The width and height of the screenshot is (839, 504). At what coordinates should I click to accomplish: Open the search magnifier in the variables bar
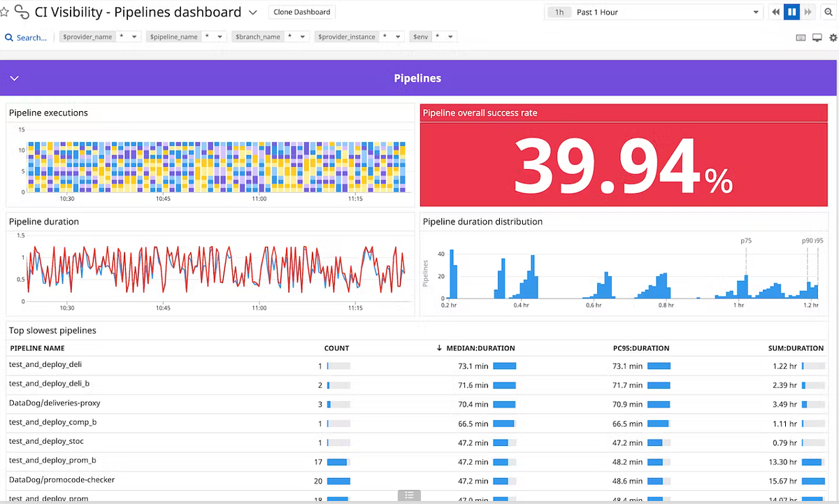[8, 37]
